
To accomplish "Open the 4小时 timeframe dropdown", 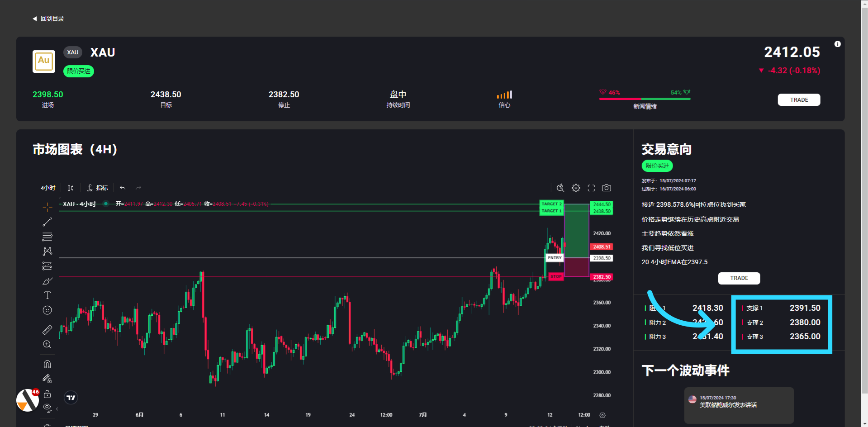I will tap(48, 188).
